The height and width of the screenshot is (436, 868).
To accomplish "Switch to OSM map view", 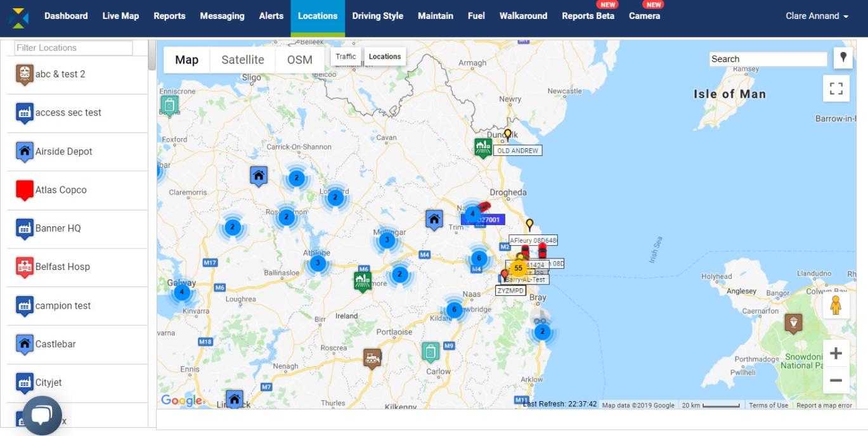I will [300, 60].
